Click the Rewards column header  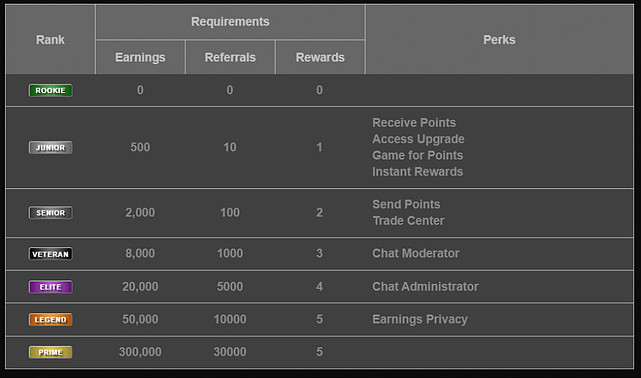320,57
